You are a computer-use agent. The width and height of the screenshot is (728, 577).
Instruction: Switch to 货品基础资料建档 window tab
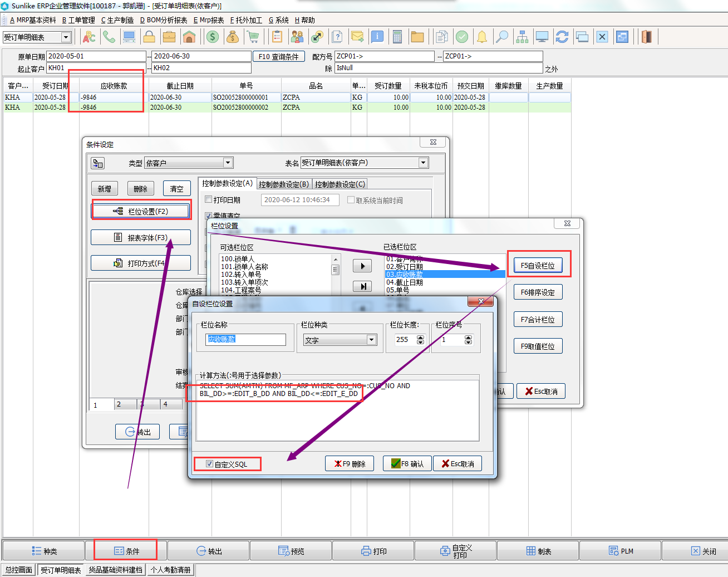click(x=116, y=570)
